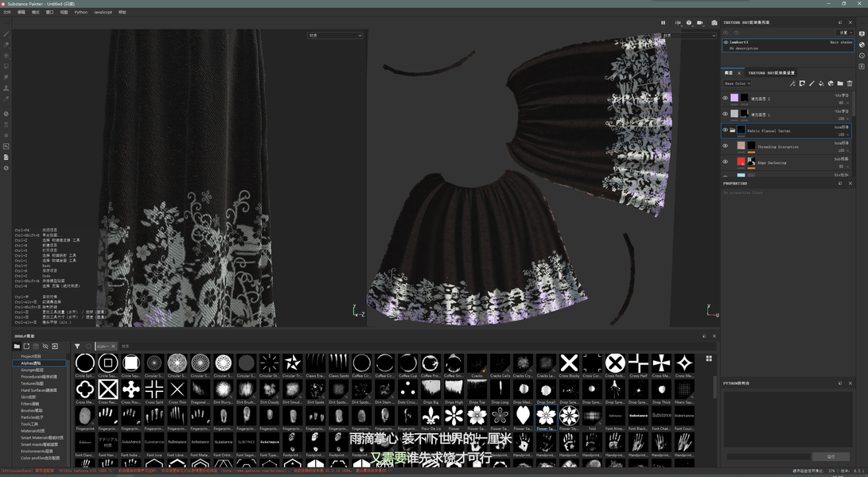Screen dimensions: 868x477
Task: Select the Smudge tool
Action: pyautogui.click(x=6, y=77)
